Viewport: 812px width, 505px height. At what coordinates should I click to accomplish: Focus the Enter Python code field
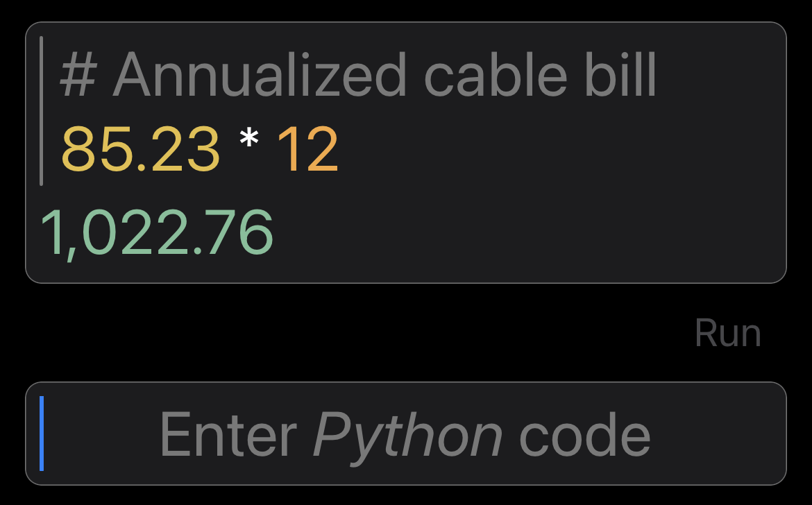pos(406,434)
